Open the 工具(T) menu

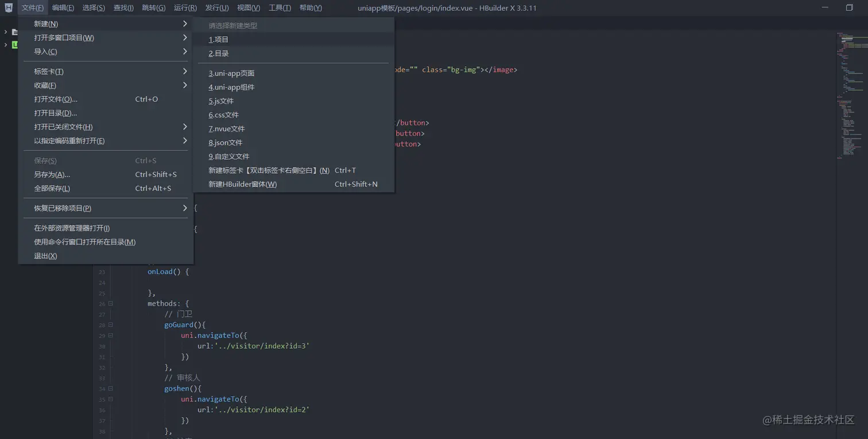click(x=280, y=7)
